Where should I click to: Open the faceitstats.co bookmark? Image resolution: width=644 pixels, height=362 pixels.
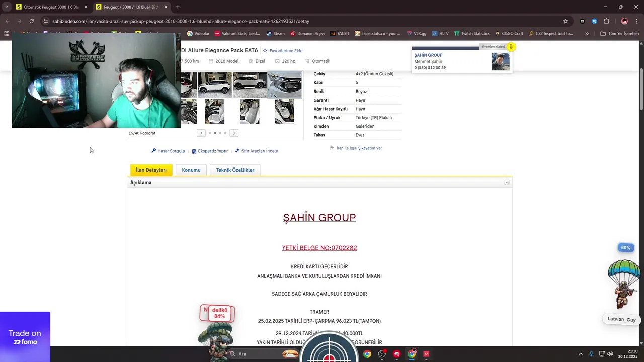[x=377, y=34]
